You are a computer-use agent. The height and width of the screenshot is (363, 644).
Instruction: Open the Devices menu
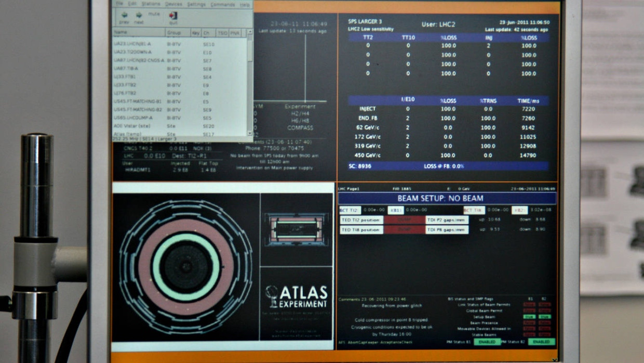coord(172,5)
